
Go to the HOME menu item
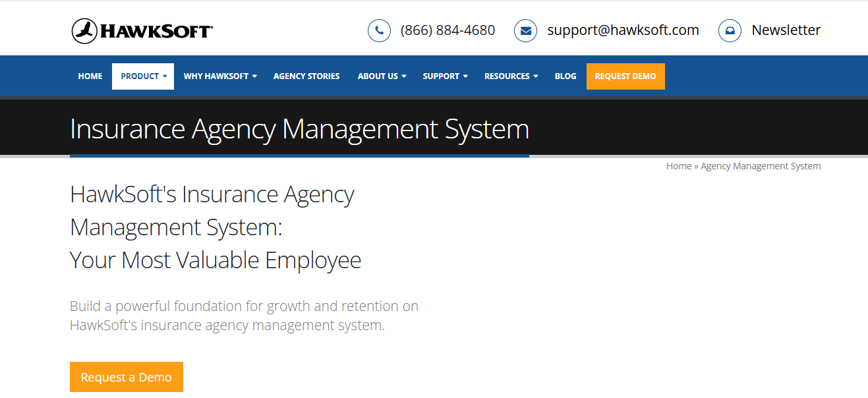[x=90, y=76]
